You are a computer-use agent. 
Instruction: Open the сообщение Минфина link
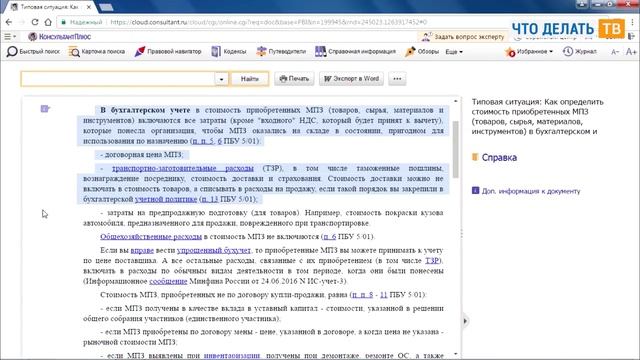[168, 281]
